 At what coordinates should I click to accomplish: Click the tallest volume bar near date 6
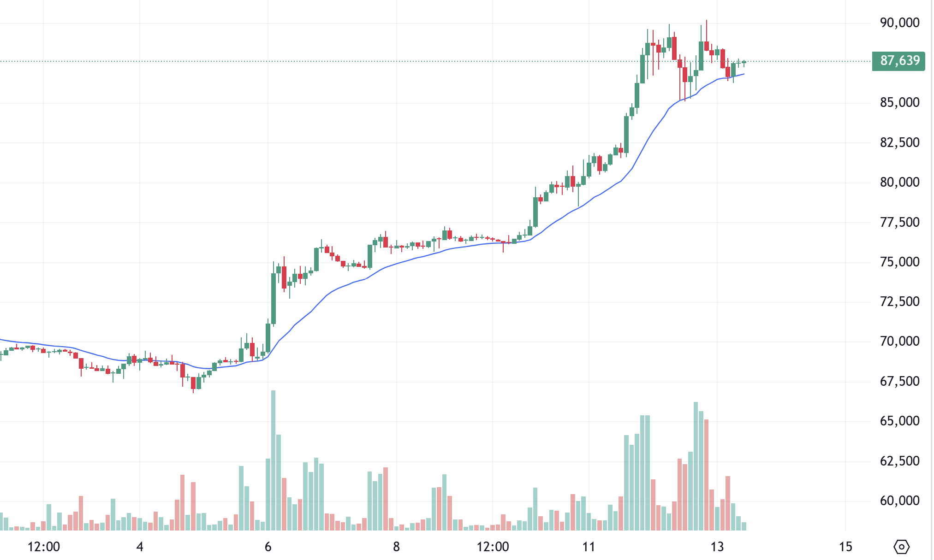coord(274,461)
